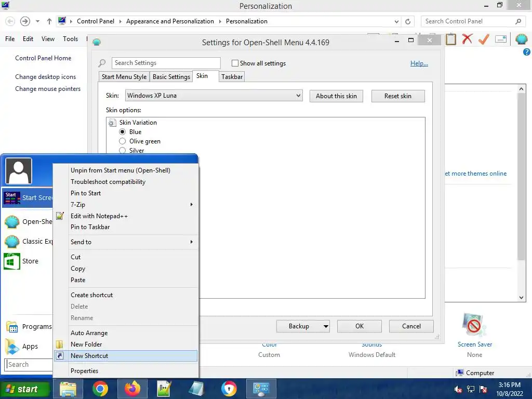Select the Blue skin variation
The width and height of the screenshot is (532, 399).
(x=123, y=131)
